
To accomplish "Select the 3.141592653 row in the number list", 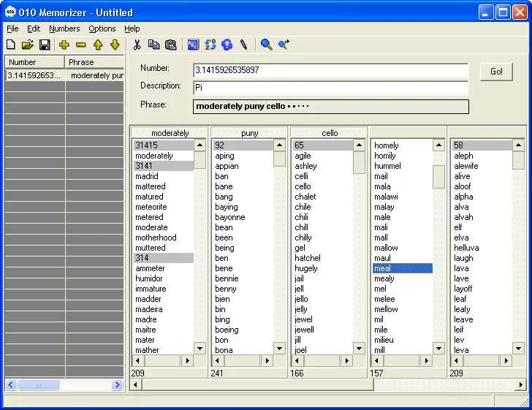I will 34,75.
